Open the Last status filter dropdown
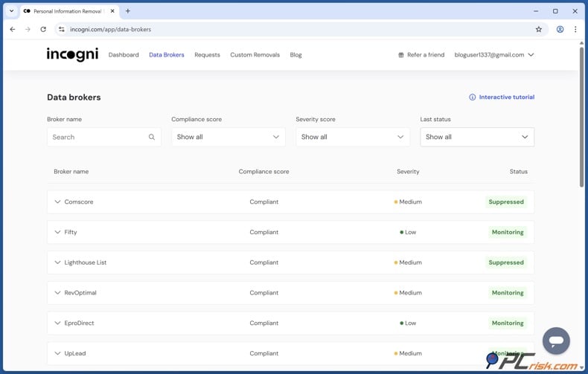This screenshot has height=374, width=588. point(476,137)
